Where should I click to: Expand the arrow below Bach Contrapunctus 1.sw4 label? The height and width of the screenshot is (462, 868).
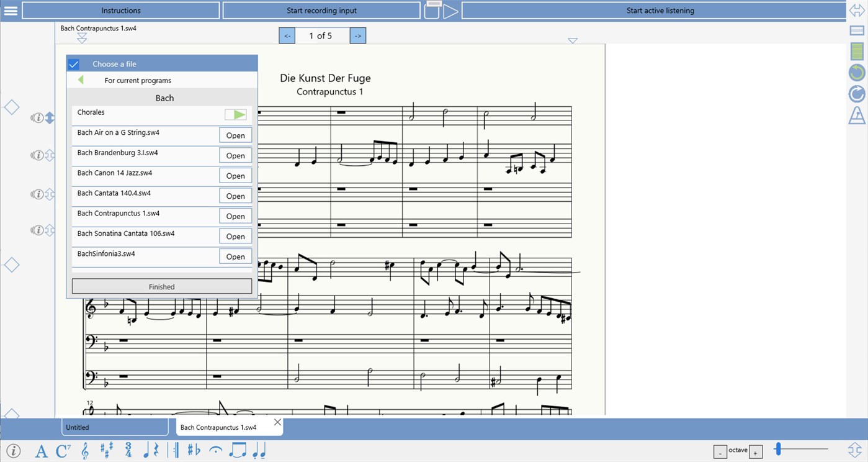click(81, 37)
